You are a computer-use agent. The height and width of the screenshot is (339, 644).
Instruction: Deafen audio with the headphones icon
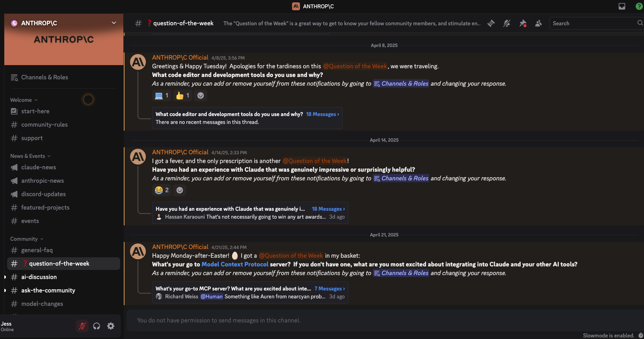pyautogui.click(x=96, y=326)
